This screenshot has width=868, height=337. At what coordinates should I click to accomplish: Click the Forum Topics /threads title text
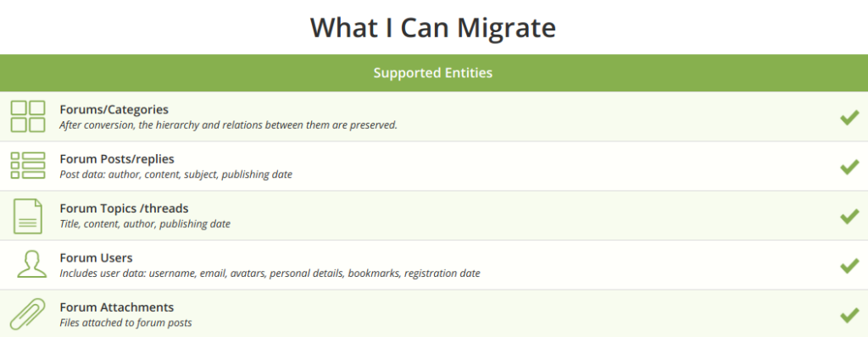pos(124,208)
